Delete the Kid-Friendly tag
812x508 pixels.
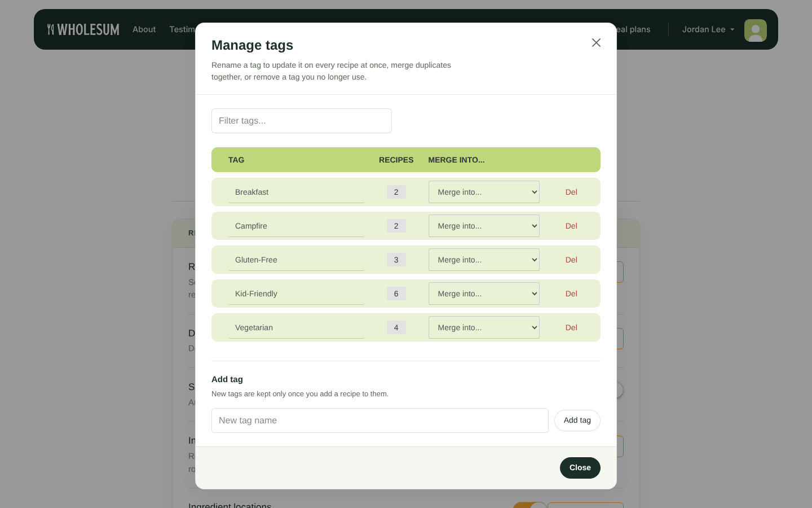(x=571, y=294)
